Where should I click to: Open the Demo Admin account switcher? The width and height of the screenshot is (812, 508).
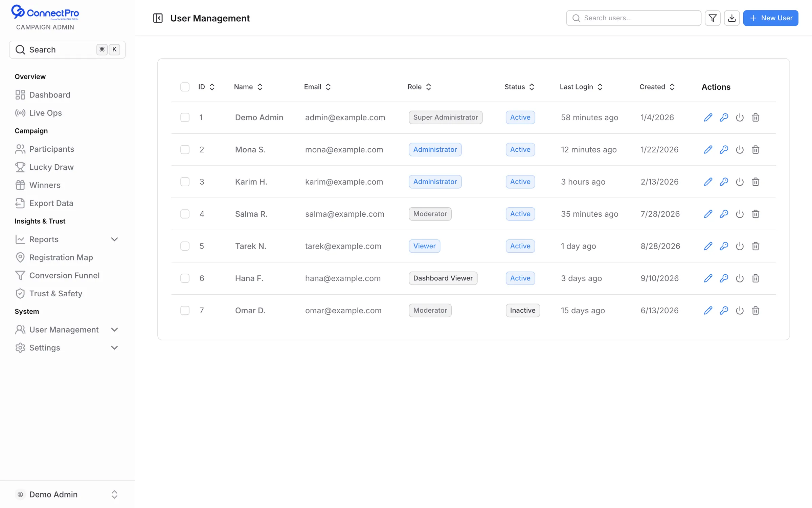pyautogui.click(x=67, y=494)
